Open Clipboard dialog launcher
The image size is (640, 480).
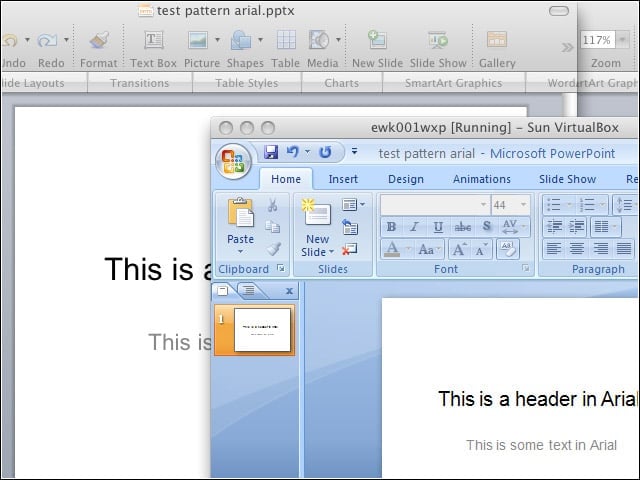(x=281, y=268)
